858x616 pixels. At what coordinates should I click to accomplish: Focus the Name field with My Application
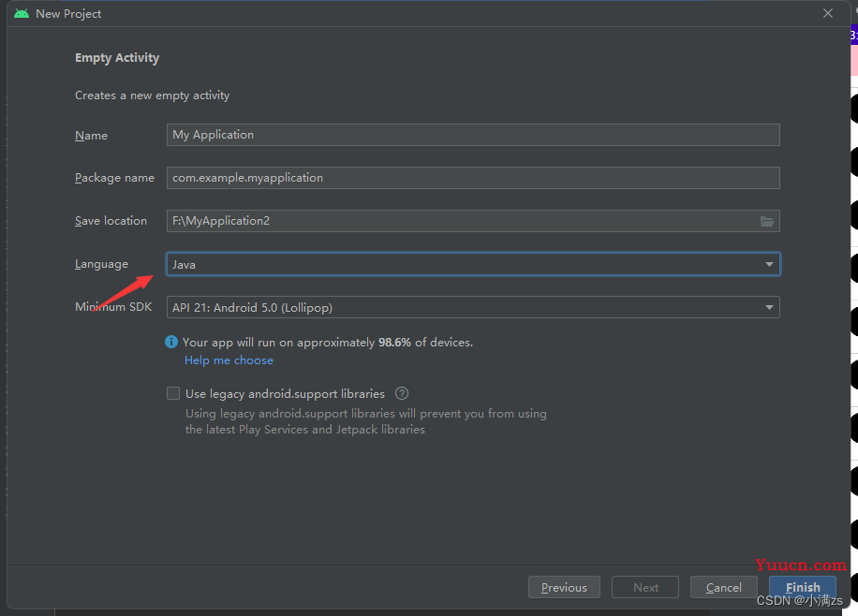(x=473, y=135)
